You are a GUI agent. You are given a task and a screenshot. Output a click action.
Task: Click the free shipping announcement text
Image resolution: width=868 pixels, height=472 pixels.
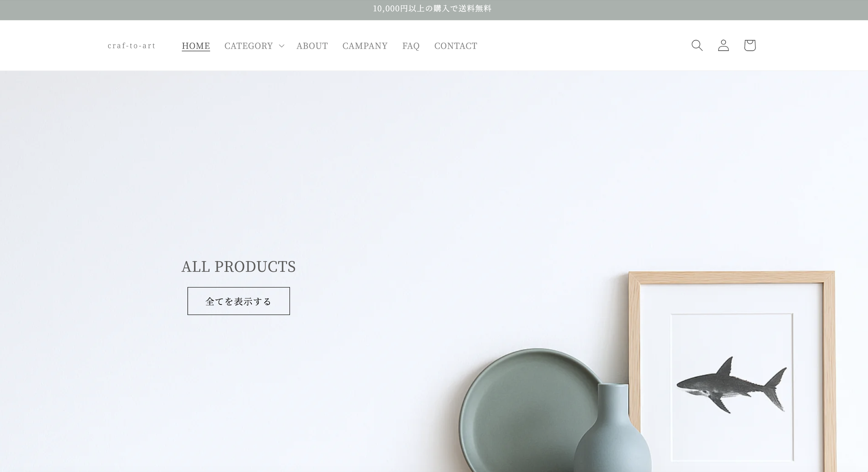[432, 9]
